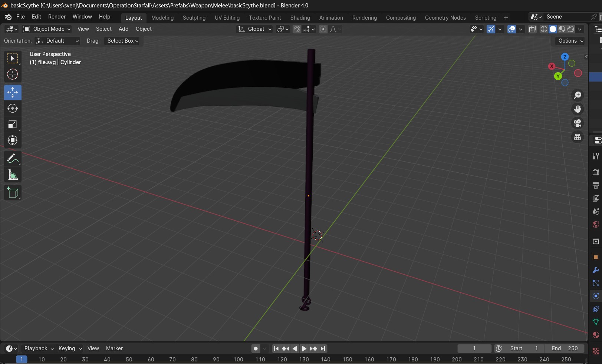Open the Select Box drag dropdown
The height and width of the screenshot is (364, 602).
(123, 41)
